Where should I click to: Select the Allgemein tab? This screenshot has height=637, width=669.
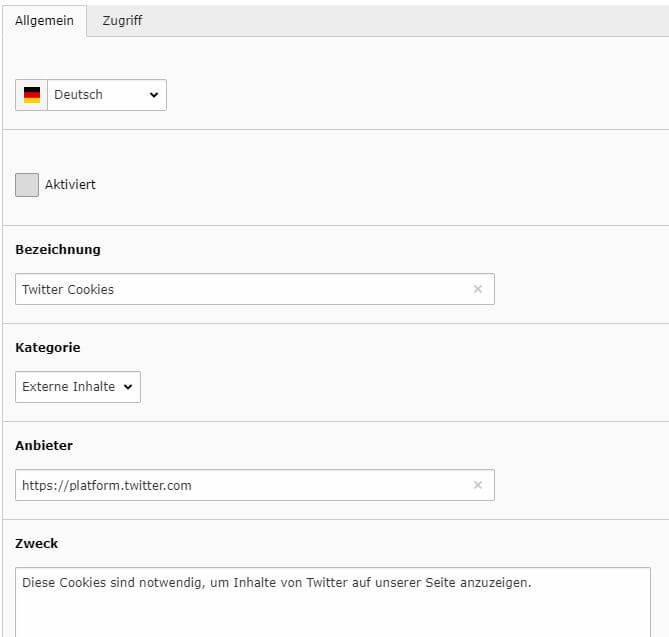(44, 20)
